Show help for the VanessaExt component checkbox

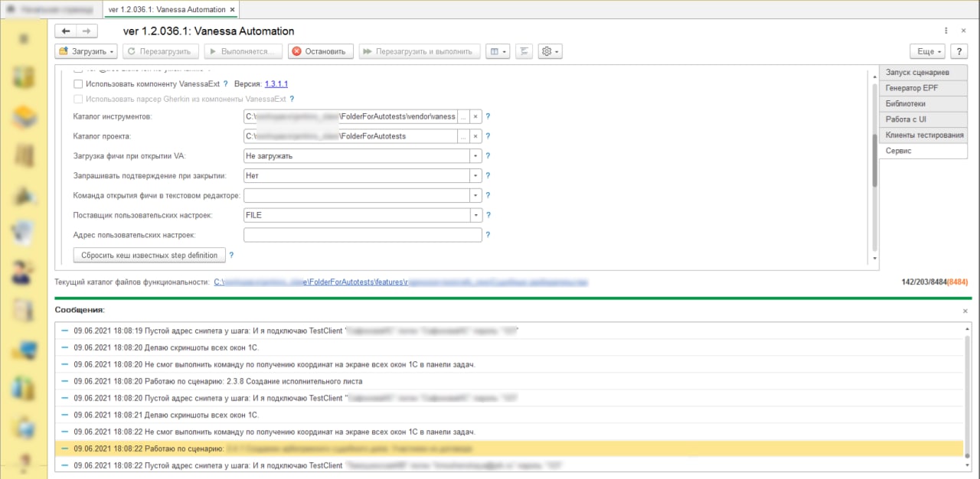[226, 84]
